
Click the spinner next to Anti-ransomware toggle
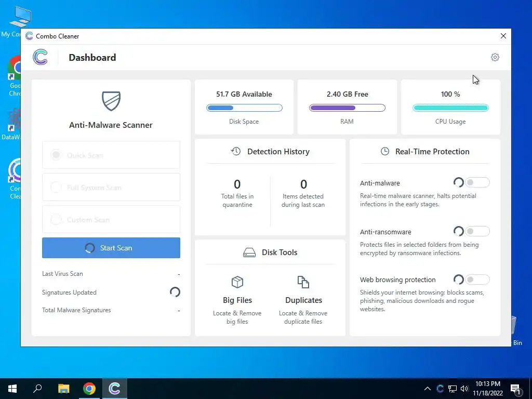pos(458,231)
